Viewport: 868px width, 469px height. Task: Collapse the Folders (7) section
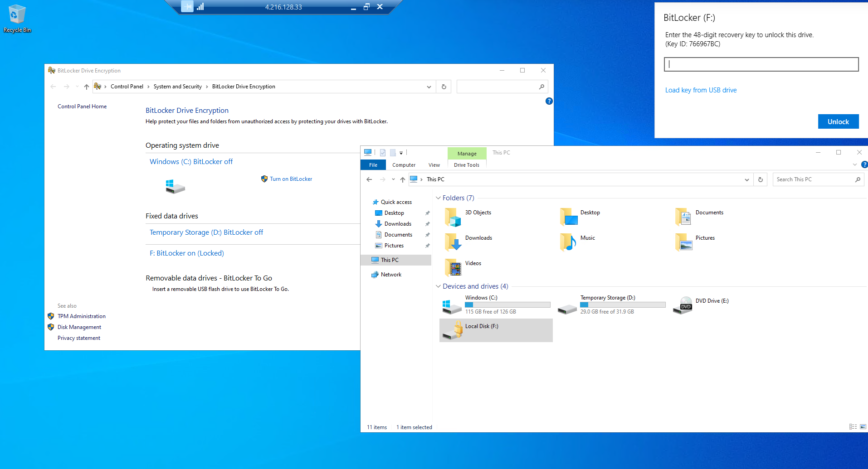coord(438,198)
